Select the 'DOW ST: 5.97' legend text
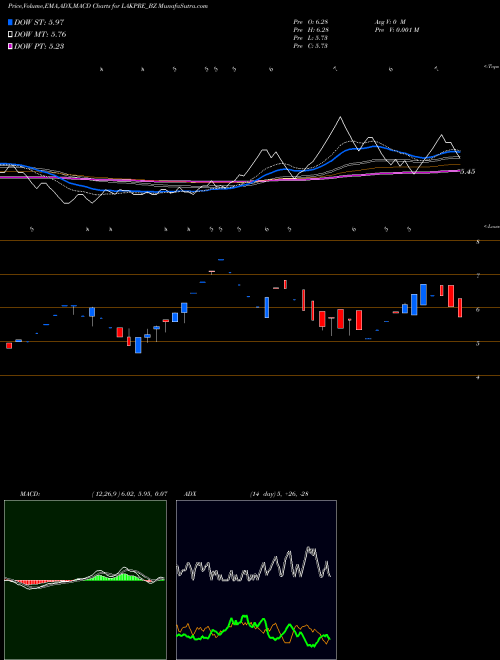This screenshot has width=500, height=660. coord(39,22)
